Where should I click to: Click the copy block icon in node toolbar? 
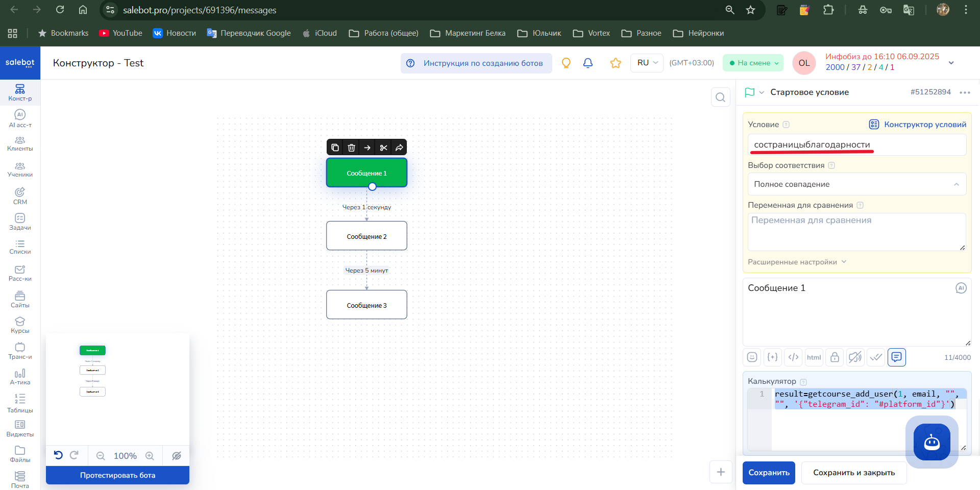(x=335, y=148)
